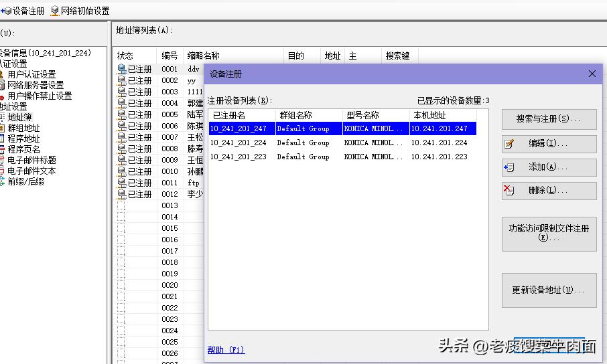Click the 目的 column header
Image resolution: width=607 pixels, height=364 pixels.
coord(302,56)
